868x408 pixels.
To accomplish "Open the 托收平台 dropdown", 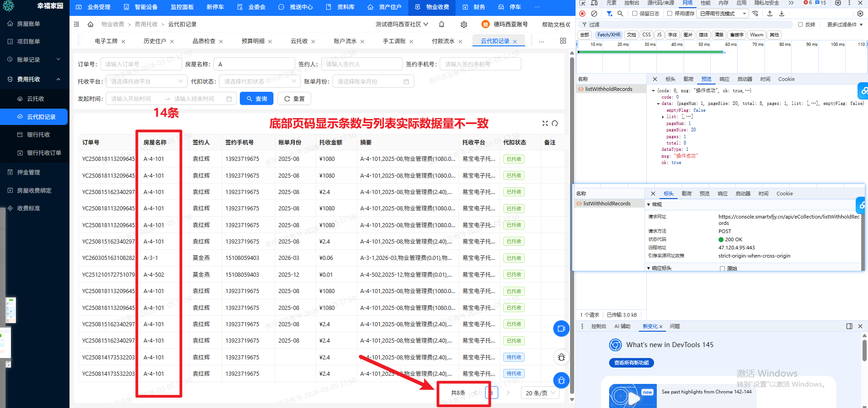I will click(x=146, y=81).
